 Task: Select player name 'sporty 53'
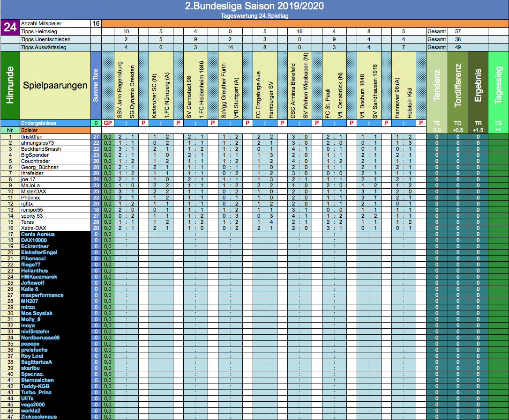click(x=32, y=216)
